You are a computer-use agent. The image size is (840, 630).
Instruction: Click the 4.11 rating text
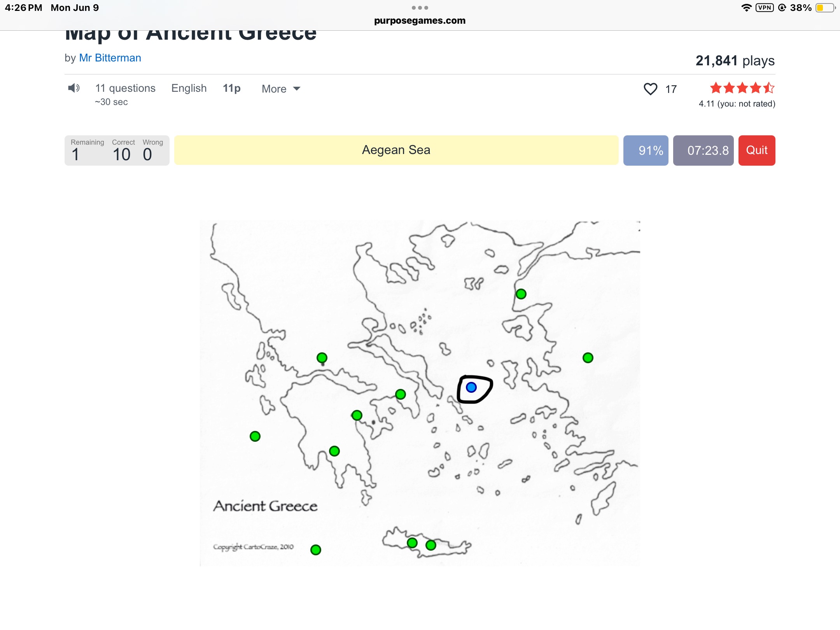(x=737, y=104)
